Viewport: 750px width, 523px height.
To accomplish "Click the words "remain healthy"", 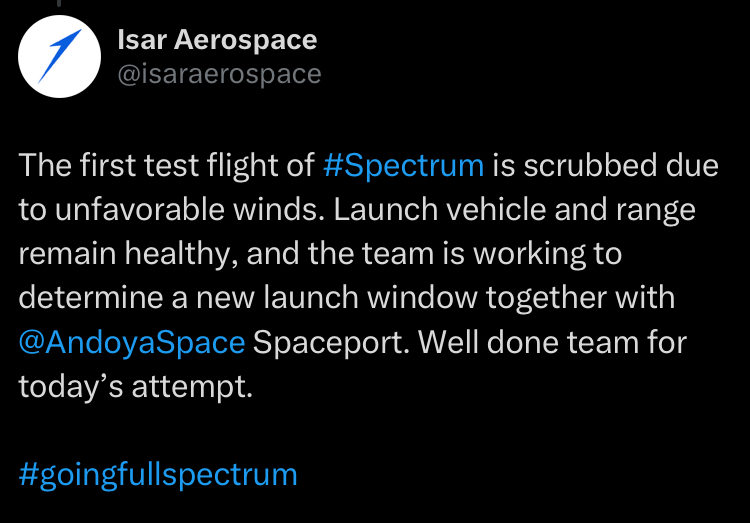I will (128, 253).
